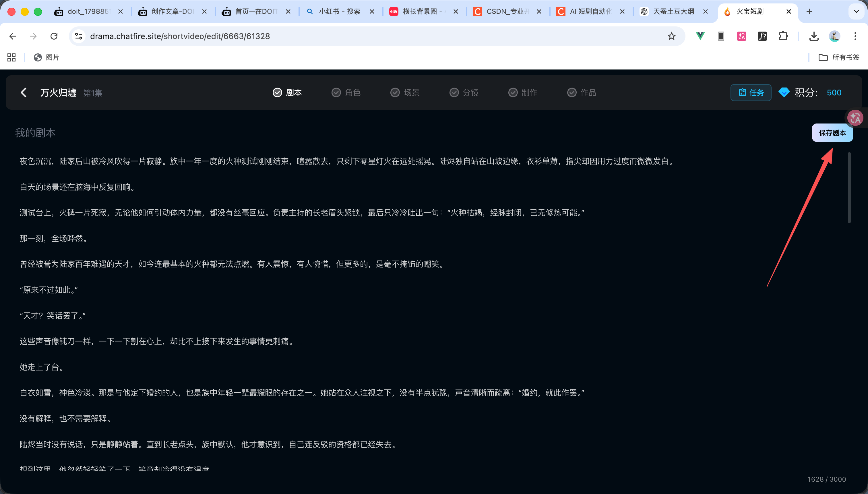Click the bookmark star in the address bar
Screen dimensions: 868x494
point(671,36)
